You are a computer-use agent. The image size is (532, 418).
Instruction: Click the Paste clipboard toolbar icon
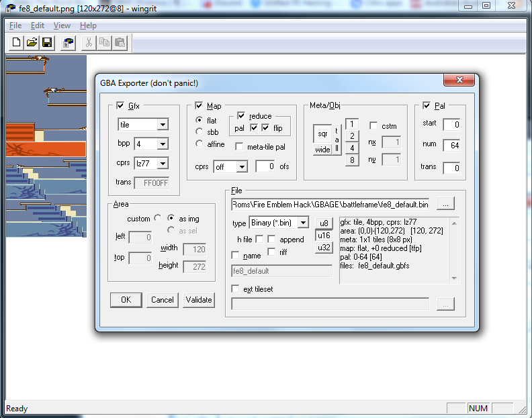120,43
